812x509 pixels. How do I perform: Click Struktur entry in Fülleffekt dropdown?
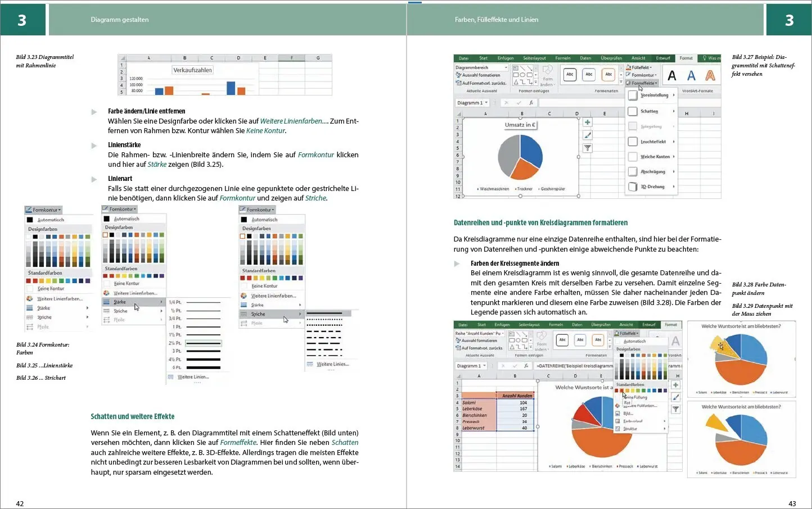[640, 429]
